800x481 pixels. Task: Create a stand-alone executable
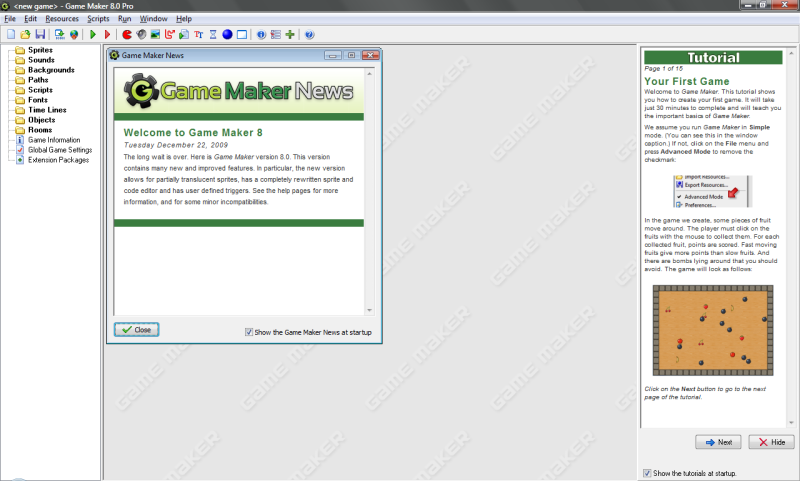coord(60,35)
